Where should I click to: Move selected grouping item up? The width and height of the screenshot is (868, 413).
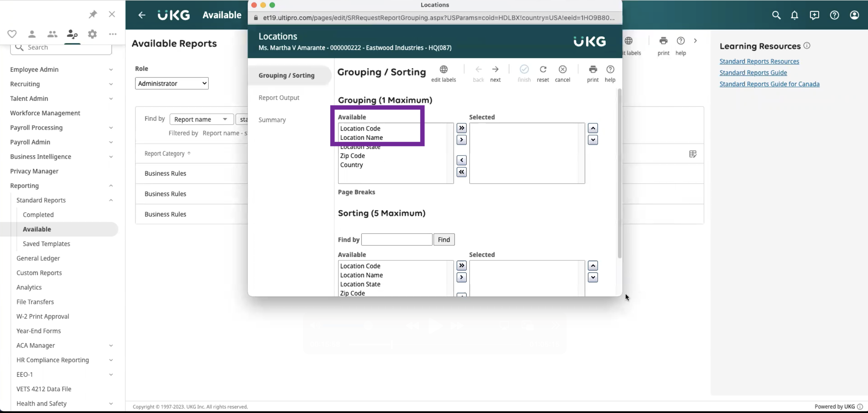pos(593,128)
